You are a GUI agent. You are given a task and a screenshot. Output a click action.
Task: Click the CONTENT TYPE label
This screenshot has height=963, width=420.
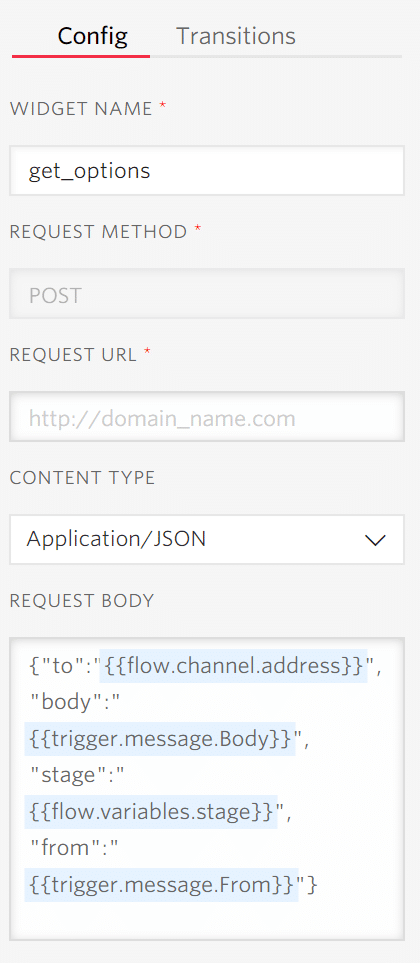coord(82,477)
